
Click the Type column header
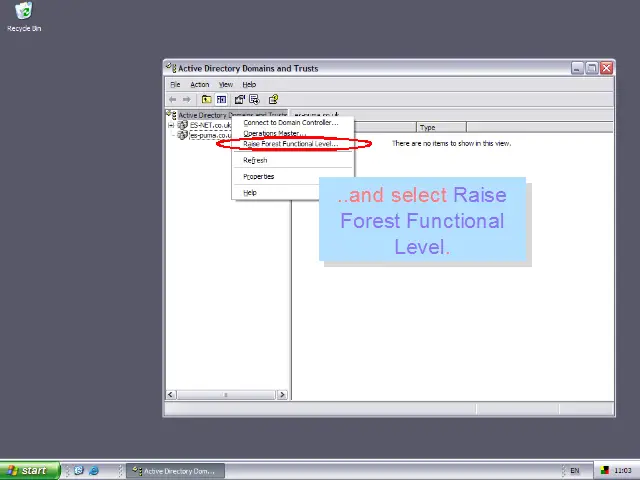441,127
